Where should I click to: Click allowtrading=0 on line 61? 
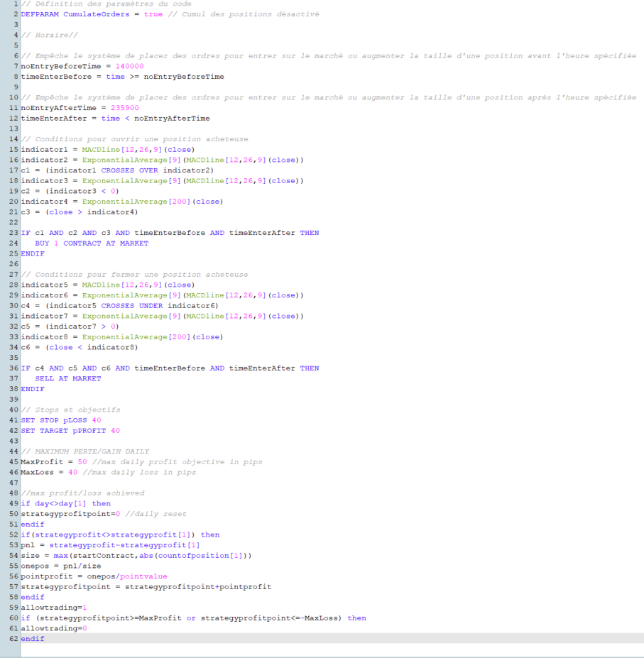[x=54, y=629]
